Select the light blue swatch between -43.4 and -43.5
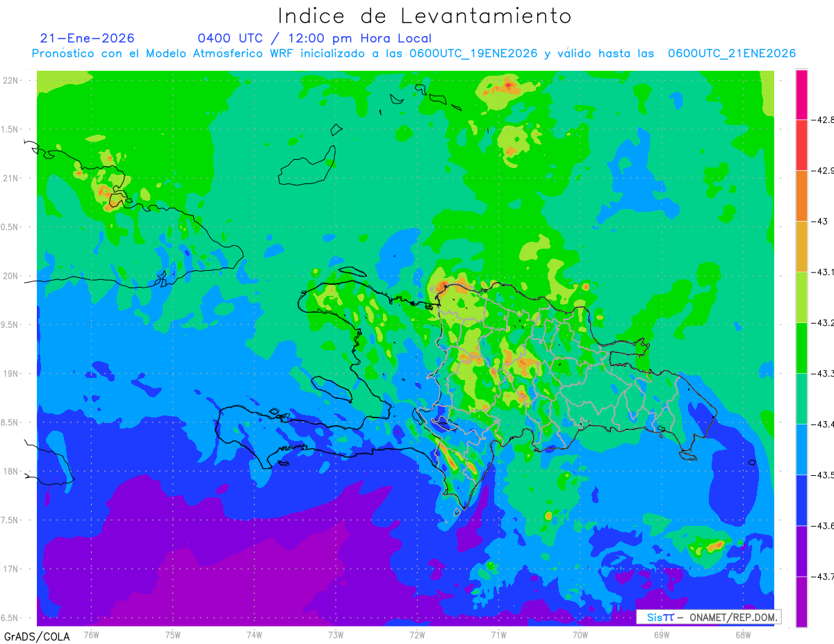Image resolution: width=834 pixels, height=644 pixels. tap(801, 449)
